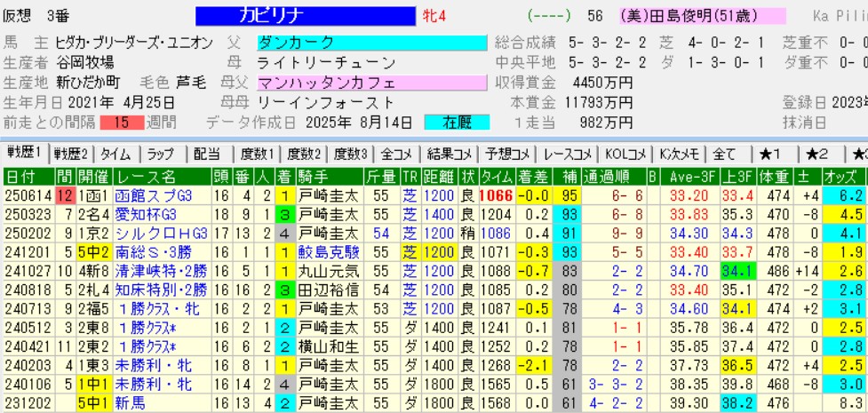Open the 配当 tab
868x413 pixels.
coord(206,153)
